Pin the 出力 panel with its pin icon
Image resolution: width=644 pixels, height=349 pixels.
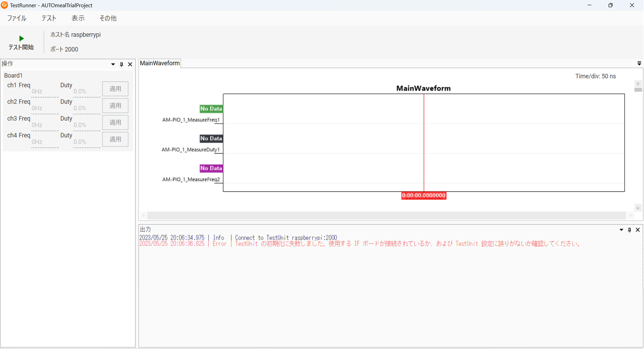coord(629,230)
